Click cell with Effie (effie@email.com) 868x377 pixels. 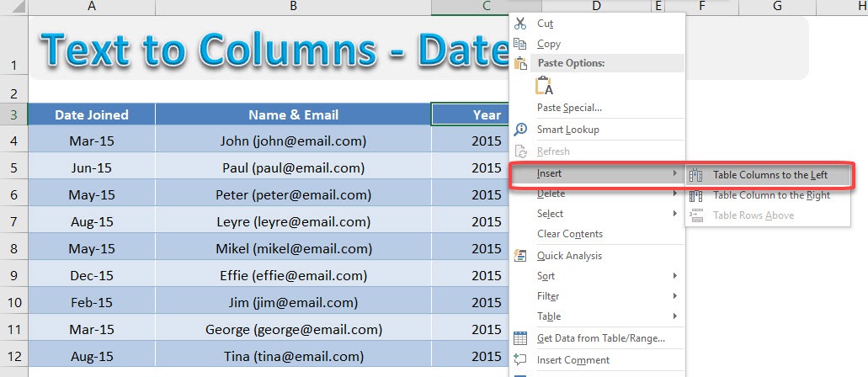pos(293,275)
